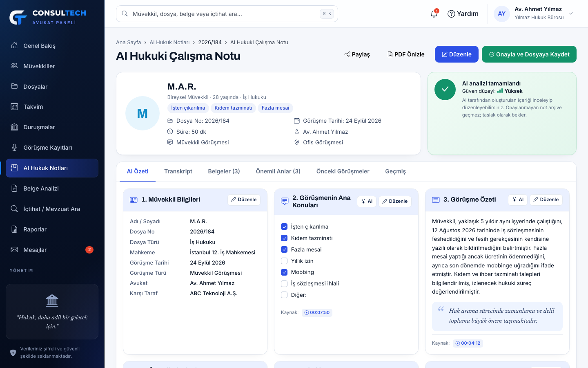Uncheck İşten çıkarılma checkbox
The image size is (588, 368).
[x=284, y=227]
